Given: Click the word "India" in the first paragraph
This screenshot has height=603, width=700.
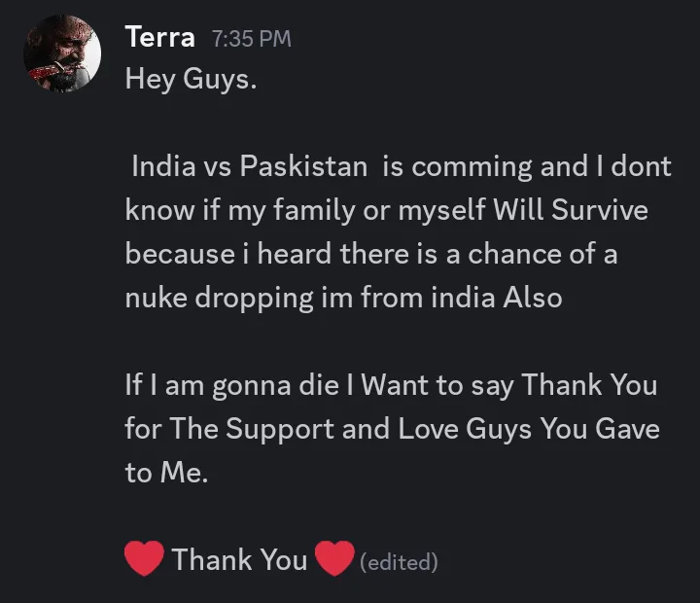Looking at the screenshot, I should pyautogui.click(x=162, y=166).
